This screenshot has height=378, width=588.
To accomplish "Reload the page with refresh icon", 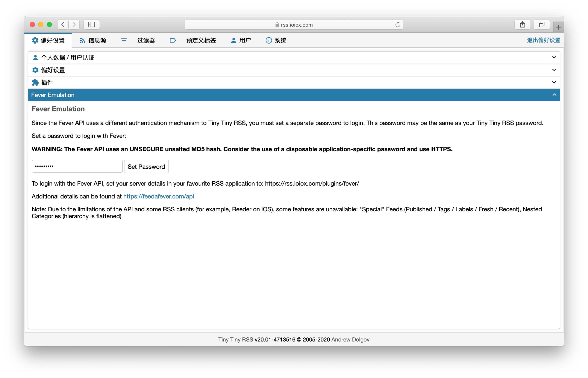I will click(397, 24).
